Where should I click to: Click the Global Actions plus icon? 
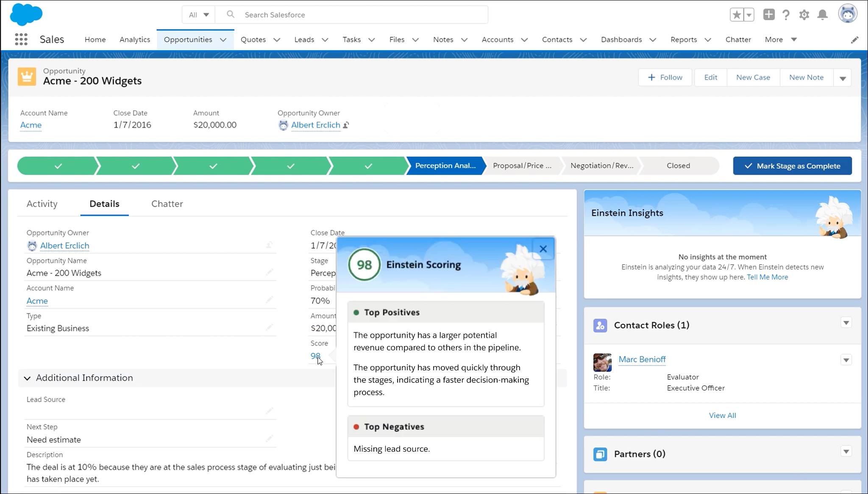[x=769, y=14]
